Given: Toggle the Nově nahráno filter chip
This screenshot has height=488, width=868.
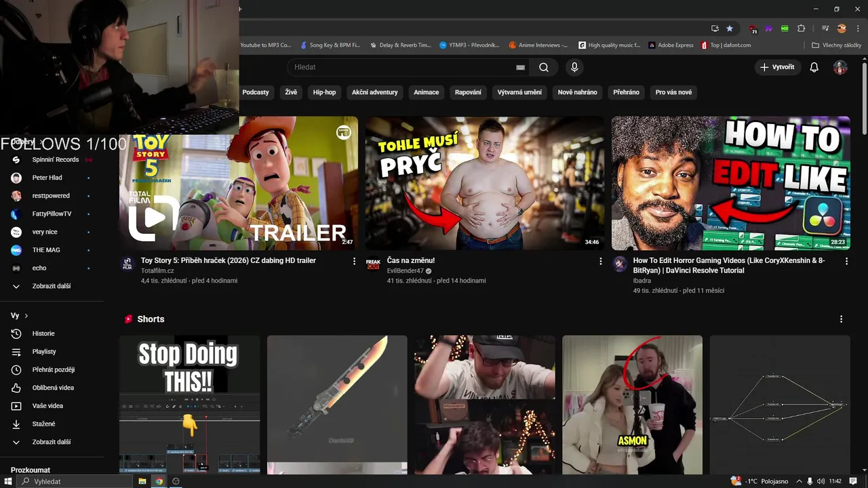Looking at the screenshot, I should pyautogui.click(x=577, y=92).
